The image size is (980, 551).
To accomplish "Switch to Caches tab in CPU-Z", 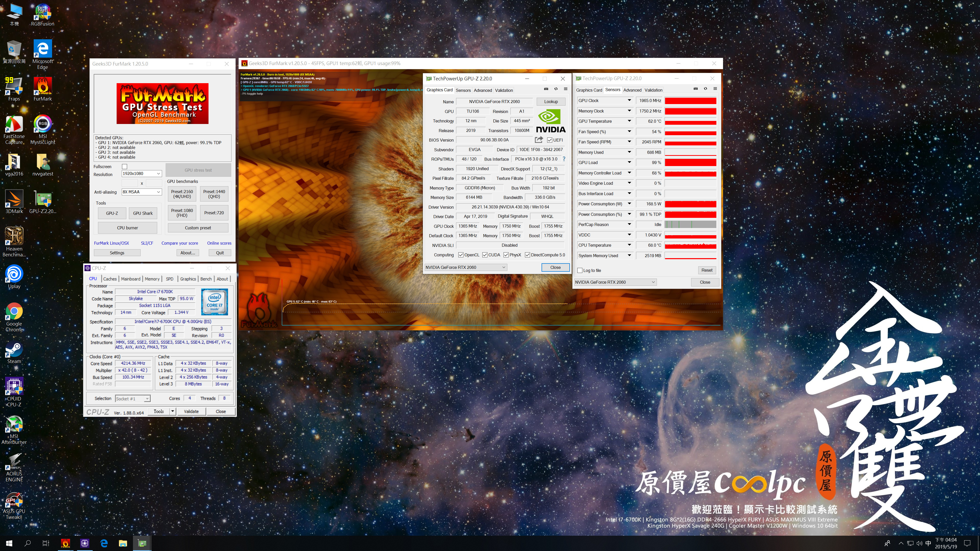I will point(110,279).
